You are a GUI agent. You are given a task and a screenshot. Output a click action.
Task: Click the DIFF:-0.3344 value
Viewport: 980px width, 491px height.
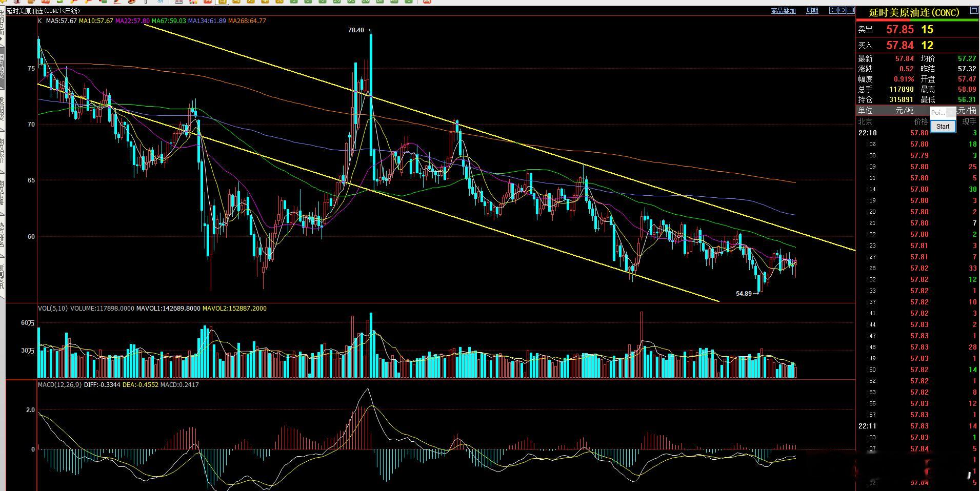pos(102,385)
